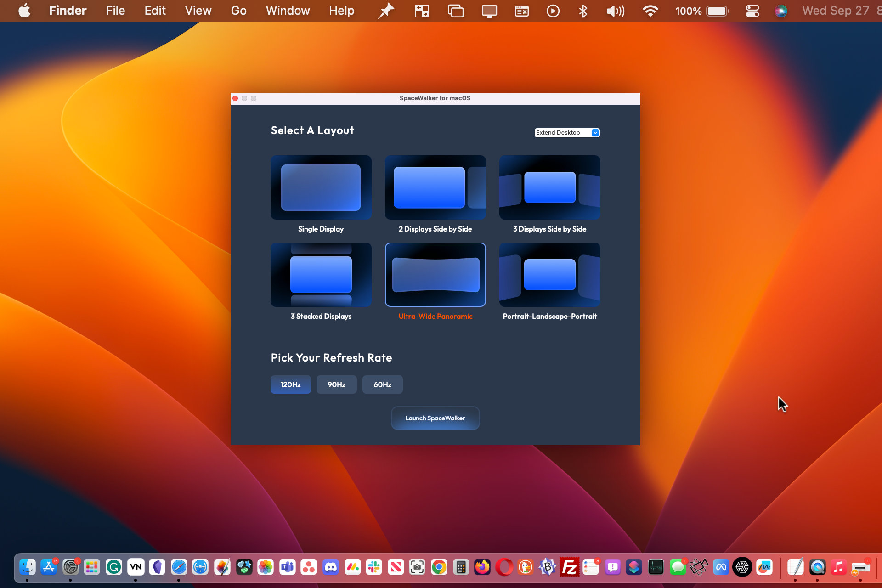882x588 pixels.
Task: Pick the 3 Displays Side by Side layout
Action: [549, 187]
